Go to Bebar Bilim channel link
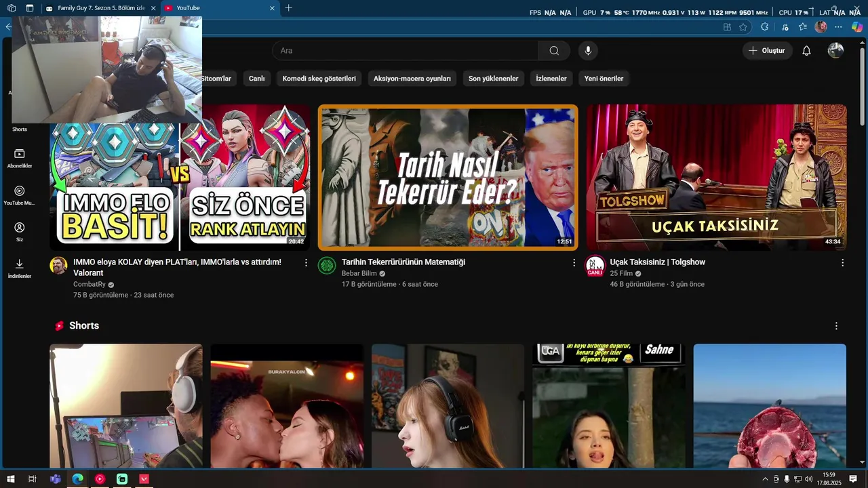868x488 pixels. click(x=359, y=274)
